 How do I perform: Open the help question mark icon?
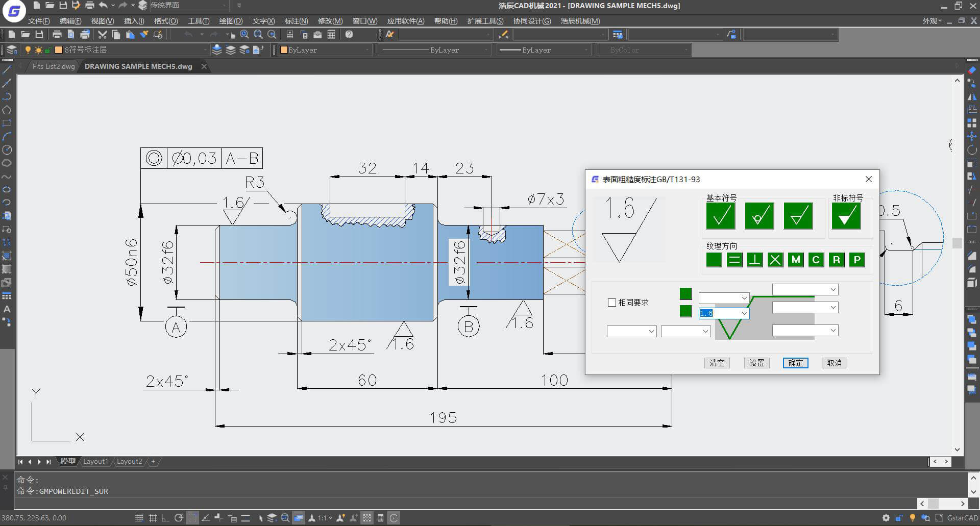click(x=349, y=35)
